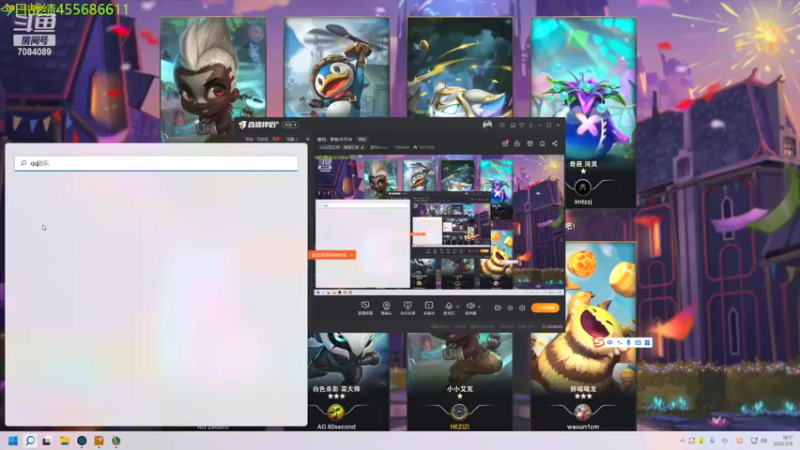Image resolution: width=800 pixels, height=450 pixels.
Task: Click the add scene plus button
Action: (307, 139)
